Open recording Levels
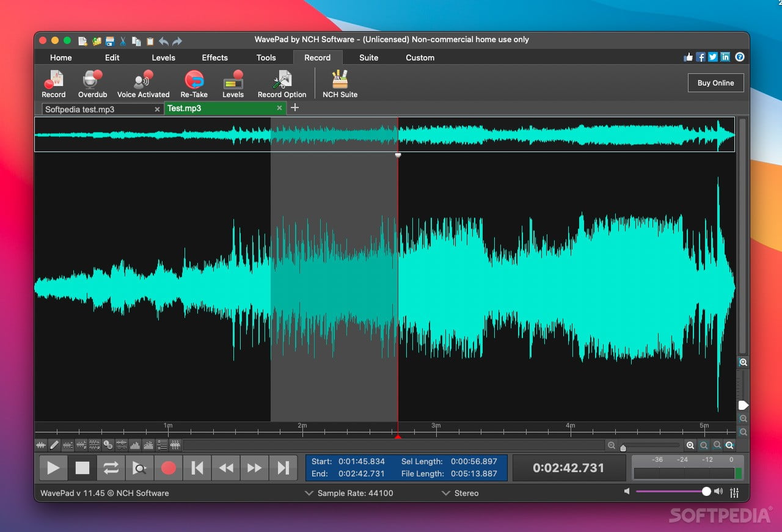 click(233, 84)
